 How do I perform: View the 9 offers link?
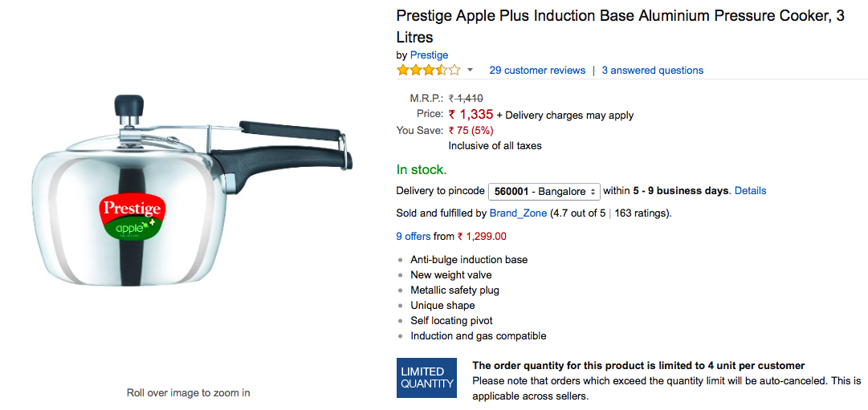click(413, 237)
